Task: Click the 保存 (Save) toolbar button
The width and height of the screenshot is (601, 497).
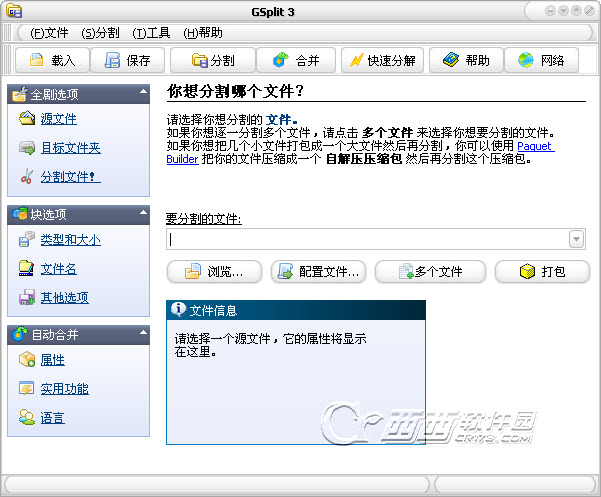Action: click(128, 61)
